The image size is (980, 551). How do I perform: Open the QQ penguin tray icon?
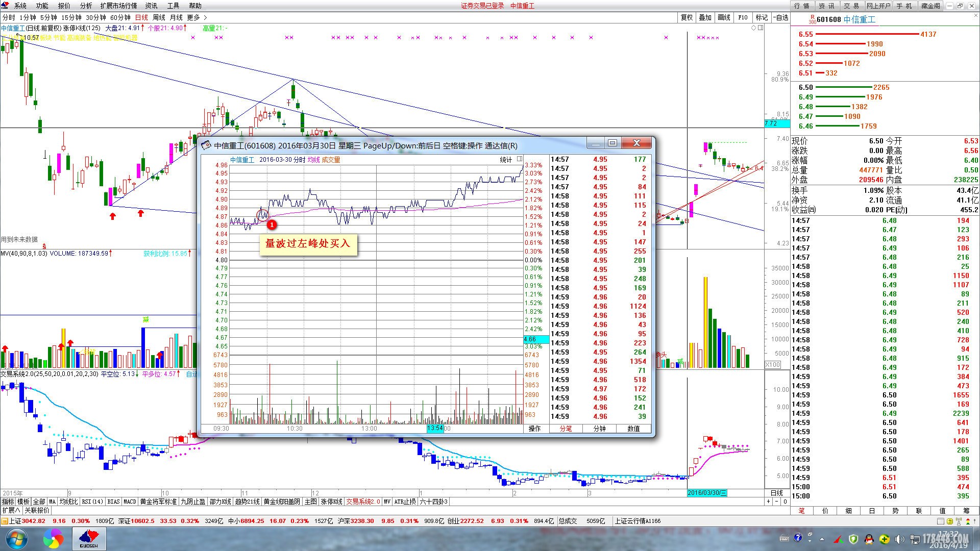click(869, 539)
